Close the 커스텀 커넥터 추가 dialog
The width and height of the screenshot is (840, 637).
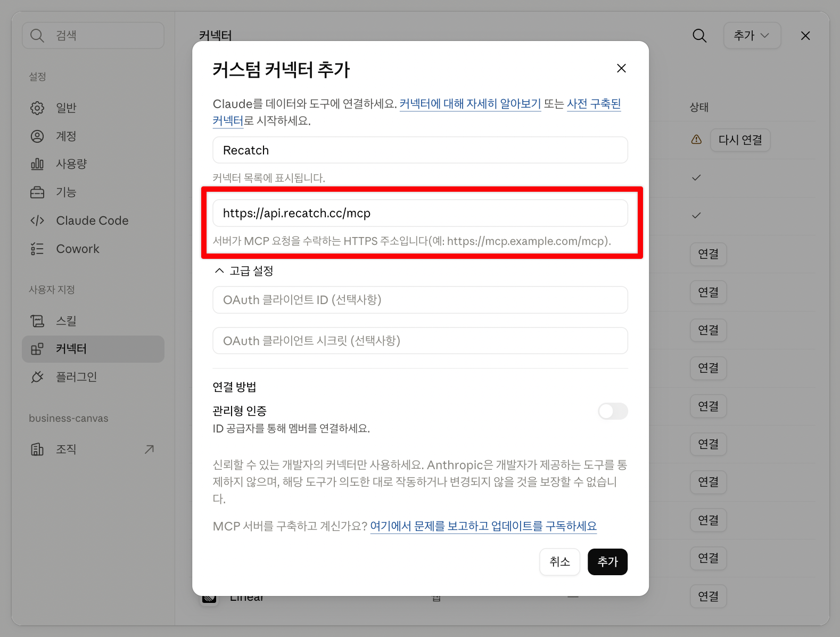pyautogui.click(x=621, y=68)
